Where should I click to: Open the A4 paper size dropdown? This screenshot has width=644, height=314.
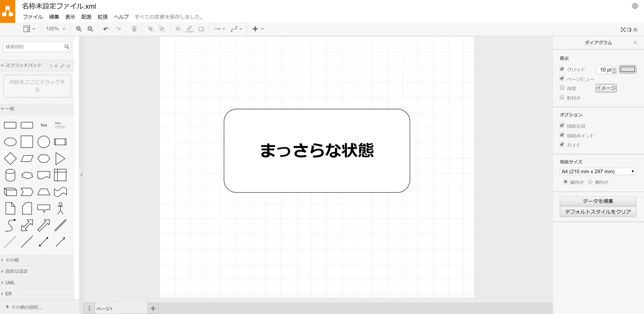[598, 172]
